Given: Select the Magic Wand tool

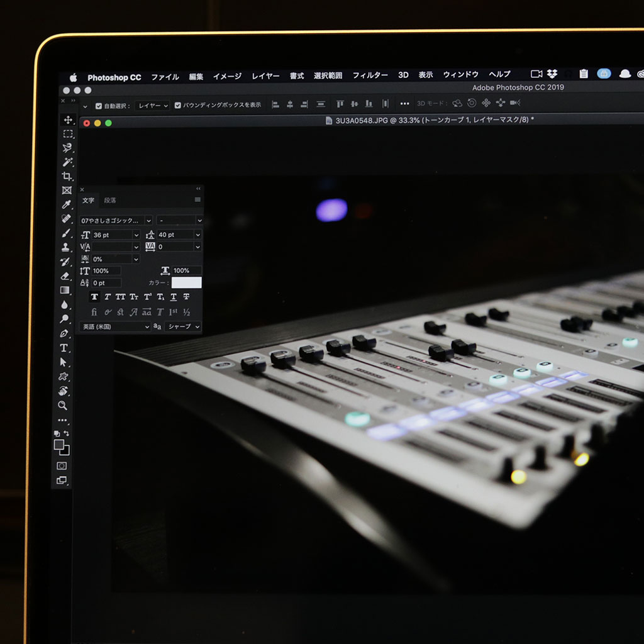Looking at the screenshot, I should pos(67,162).
